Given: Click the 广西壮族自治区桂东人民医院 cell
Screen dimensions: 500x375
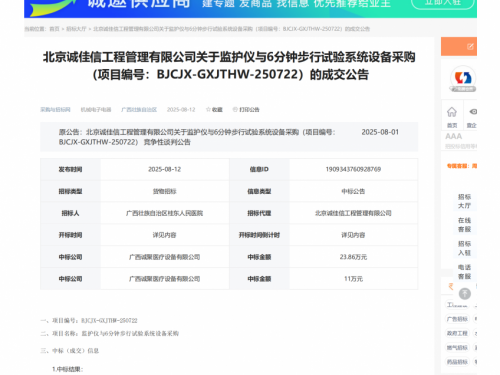Looking at the screenshot, I should pos(164,213).
